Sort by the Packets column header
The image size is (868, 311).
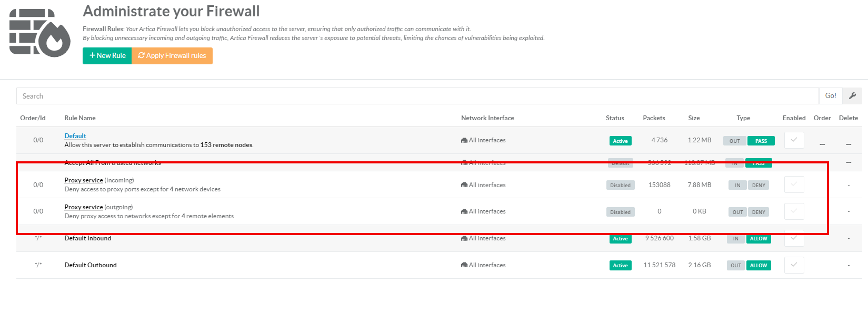pyautogui.click(x=654, y=118)
